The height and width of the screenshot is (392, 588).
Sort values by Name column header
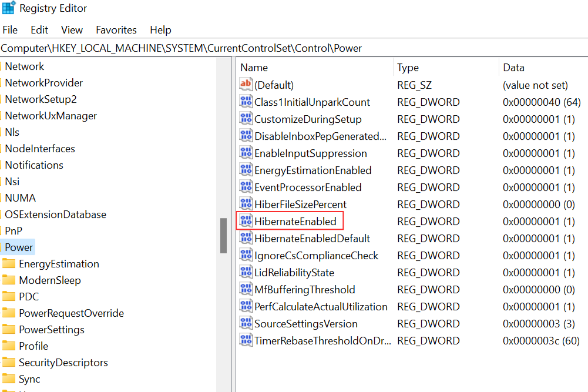pos(254,68)
